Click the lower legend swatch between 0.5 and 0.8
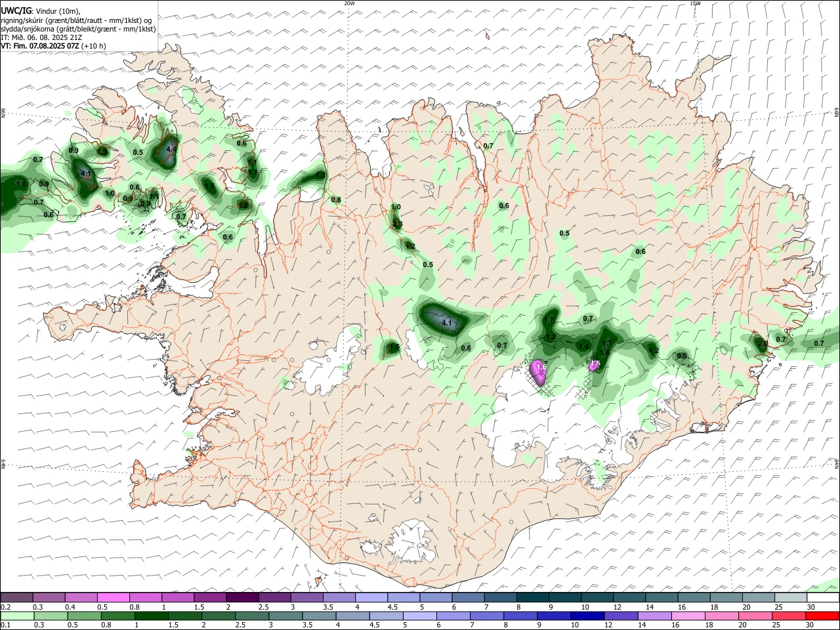The image size is (840, 630). pyautogui.click(x=85, y=616)
